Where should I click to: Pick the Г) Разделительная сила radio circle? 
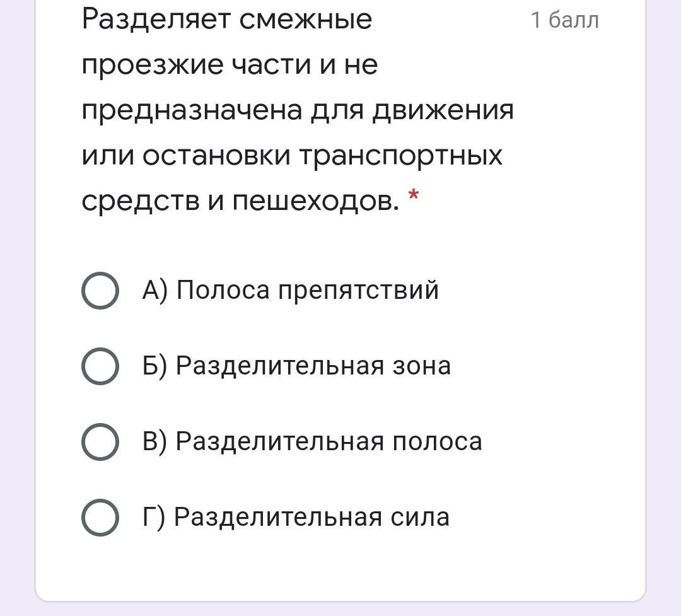[x=100, y=517]
